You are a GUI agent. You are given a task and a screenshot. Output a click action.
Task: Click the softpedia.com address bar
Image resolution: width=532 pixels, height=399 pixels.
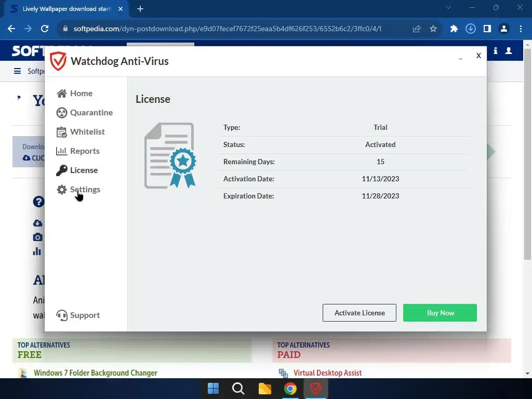(x=228, y=29)
